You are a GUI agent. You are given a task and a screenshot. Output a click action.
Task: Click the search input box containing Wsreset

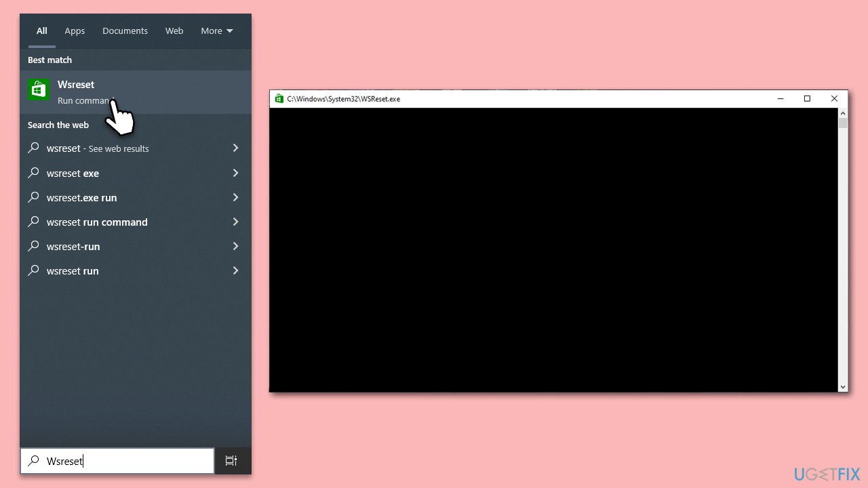pyautogui.click(x=117, y=461)
